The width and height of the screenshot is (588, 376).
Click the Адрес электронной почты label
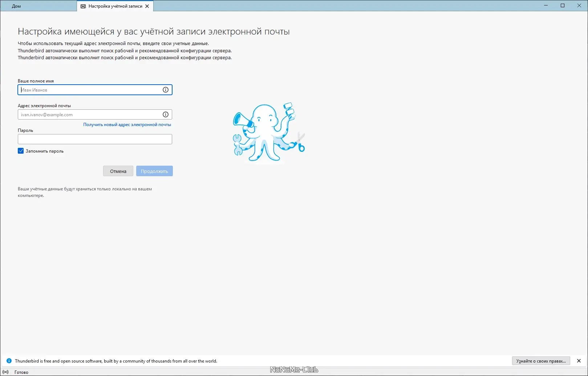(x=44, y=106)
